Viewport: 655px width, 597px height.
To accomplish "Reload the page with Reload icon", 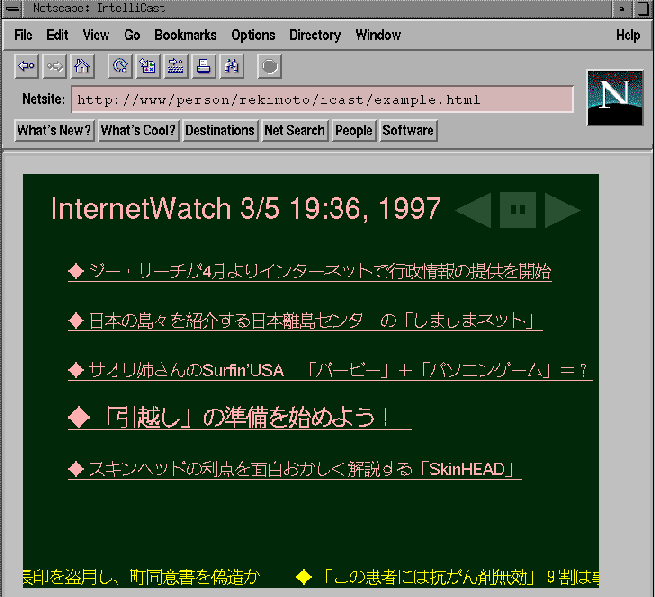I will (120, 66).
